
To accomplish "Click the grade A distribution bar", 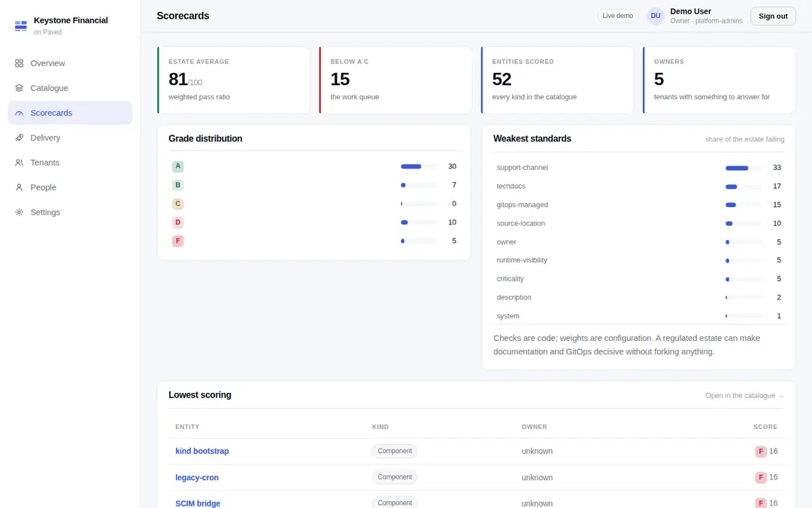I will (x=419, y=166).
